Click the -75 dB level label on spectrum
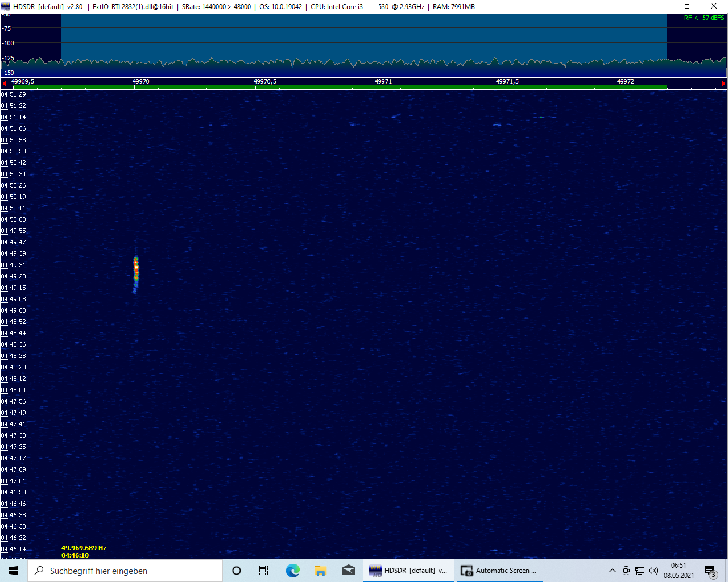This screenshot has width=728, height=582. coord(6,28)
